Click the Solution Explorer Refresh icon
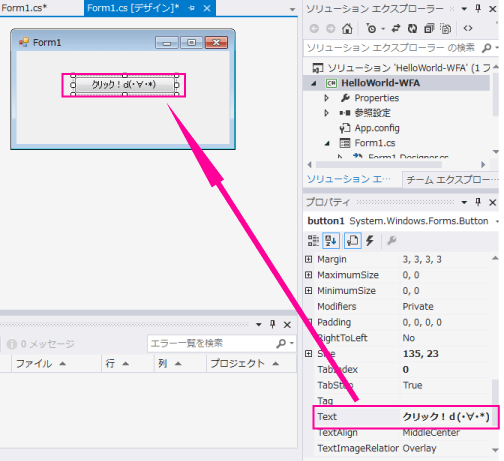 click(x=412, y=29)
